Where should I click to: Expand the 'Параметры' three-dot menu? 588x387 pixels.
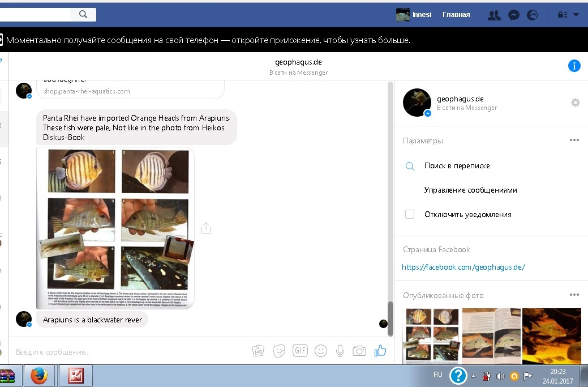(574, 141)
